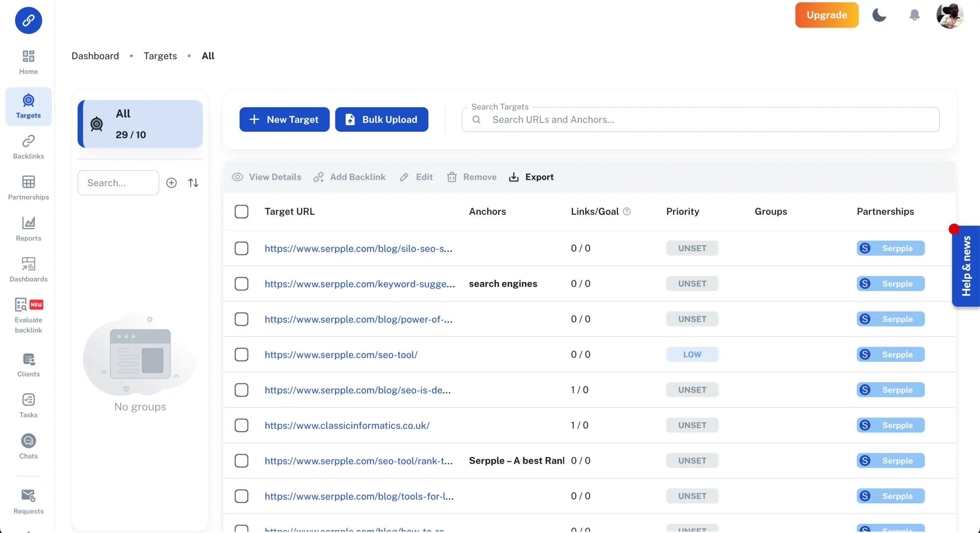Click Remove in the action bar
The width and height of the screenshot is (980, 533).
point(472,177)
